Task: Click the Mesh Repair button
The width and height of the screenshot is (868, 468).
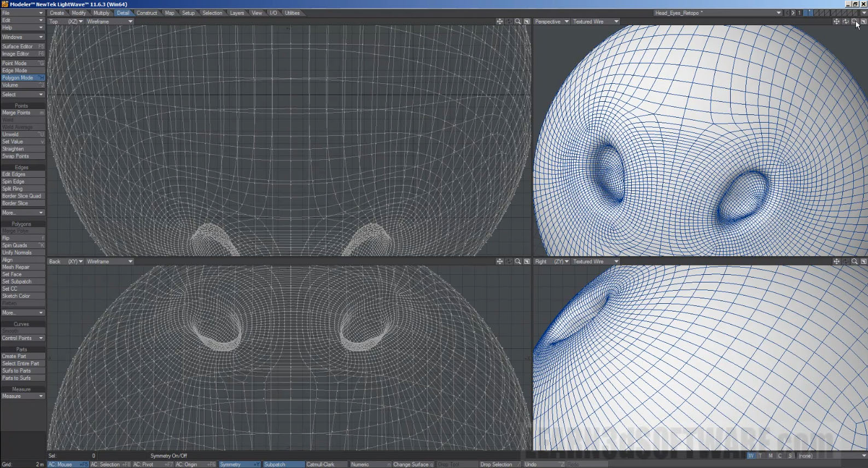Action: [x=23, y=267]
